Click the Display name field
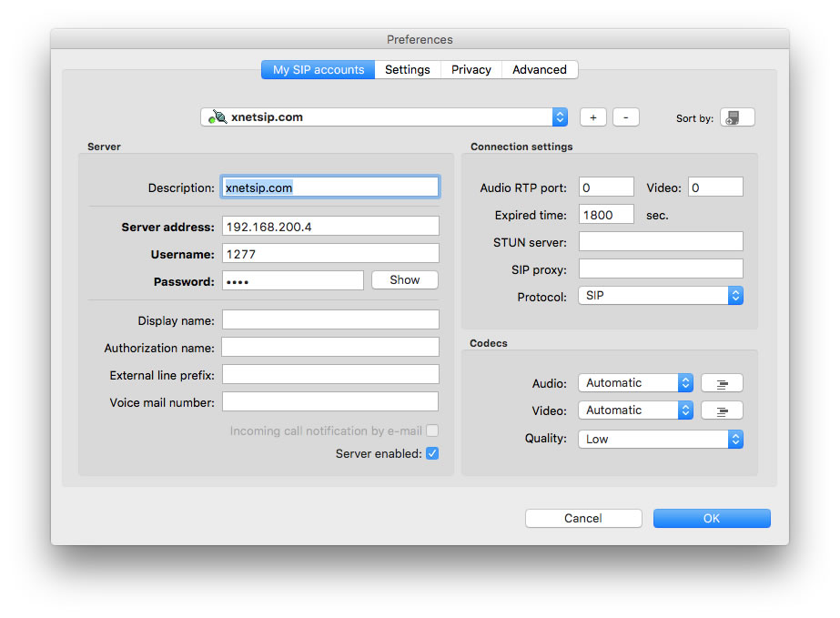This screenshot has height=618, width=840. [x=330, y=319]
